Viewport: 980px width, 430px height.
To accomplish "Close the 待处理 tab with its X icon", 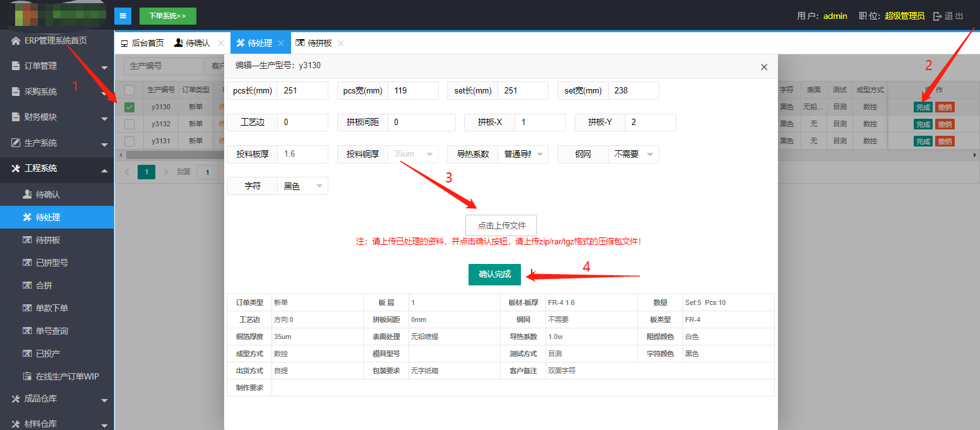I will tap(281, 43).
